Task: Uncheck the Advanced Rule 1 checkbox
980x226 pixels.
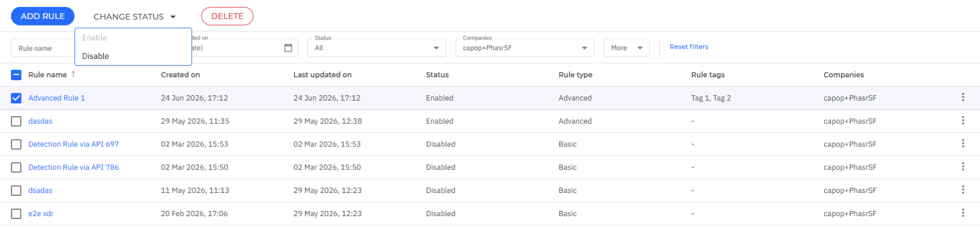Action: tap(16, 98)
